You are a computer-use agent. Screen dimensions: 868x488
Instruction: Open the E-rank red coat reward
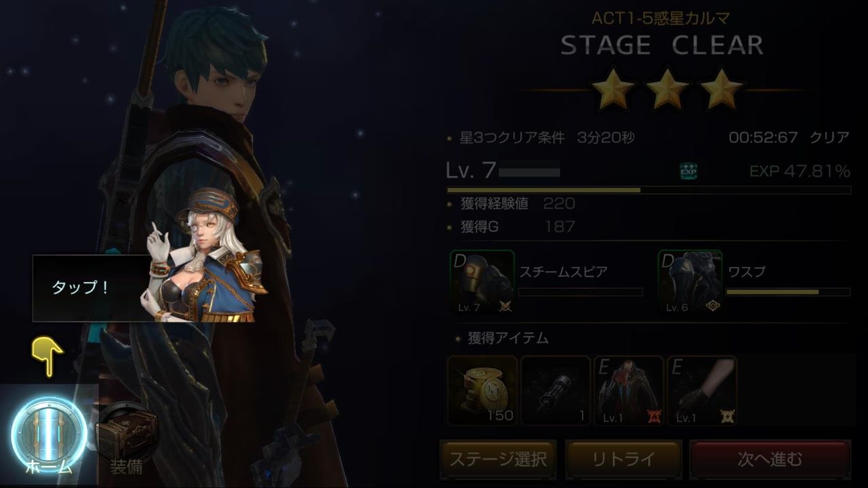629,390
